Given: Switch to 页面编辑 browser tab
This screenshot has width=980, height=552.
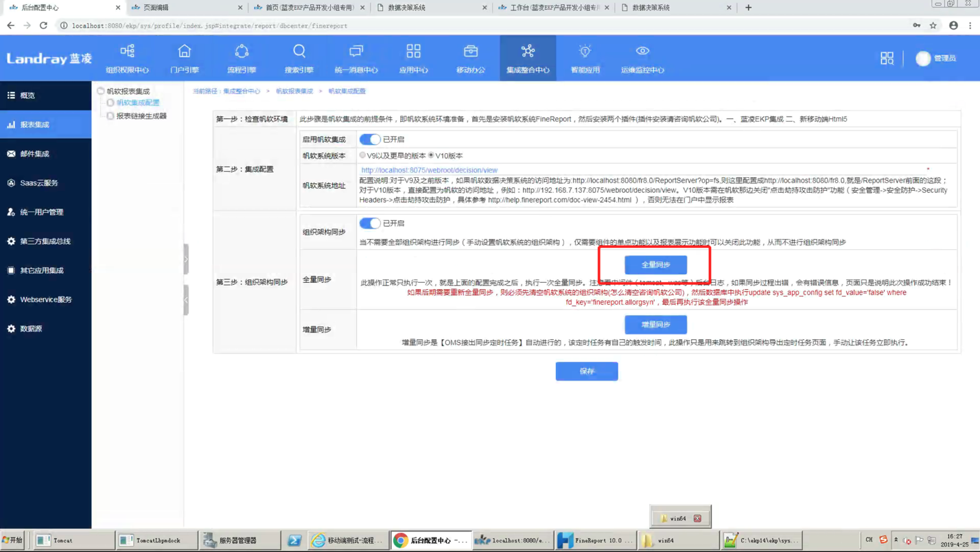Looking at the screenshot, I should pyautogui.click(x=187, y=8).
